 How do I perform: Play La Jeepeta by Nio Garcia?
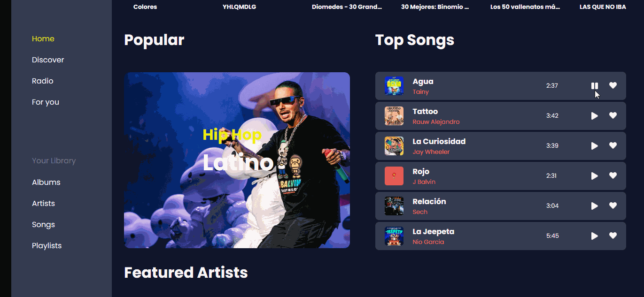595,236
